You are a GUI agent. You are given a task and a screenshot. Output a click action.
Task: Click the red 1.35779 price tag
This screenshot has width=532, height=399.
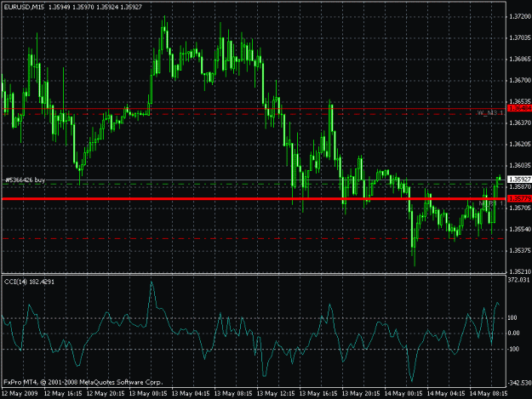(x=519, y=199)
